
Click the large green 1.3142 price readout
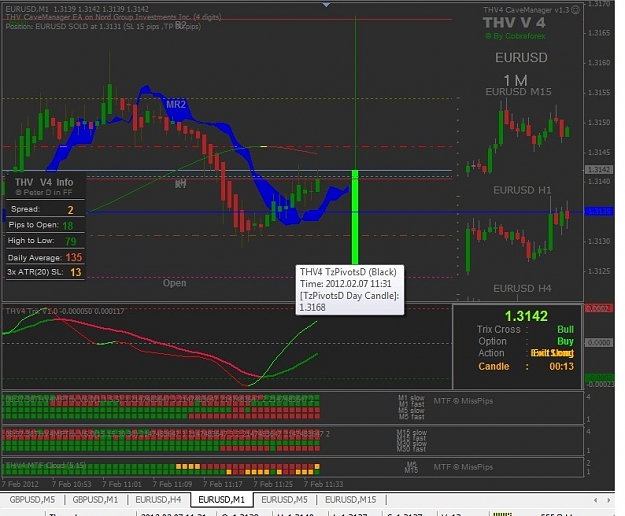tap(526, 316)
